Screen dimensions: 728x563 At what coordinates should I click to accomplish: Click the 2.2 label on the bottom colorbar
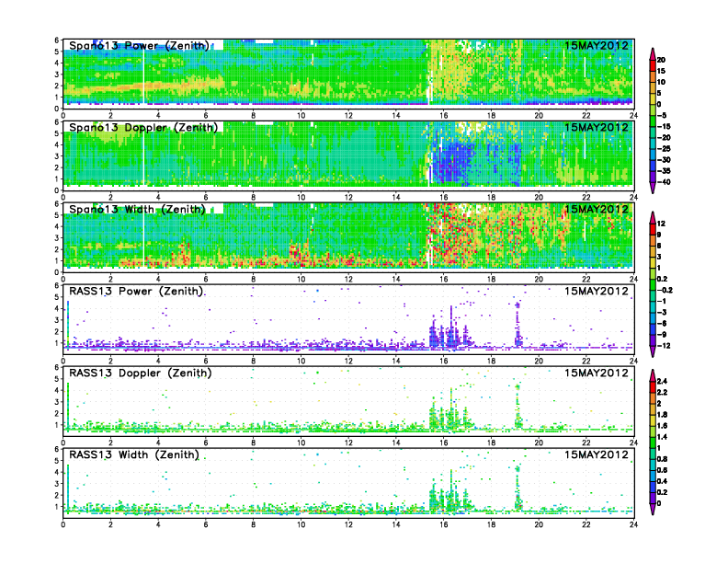(x=662, y=392)
